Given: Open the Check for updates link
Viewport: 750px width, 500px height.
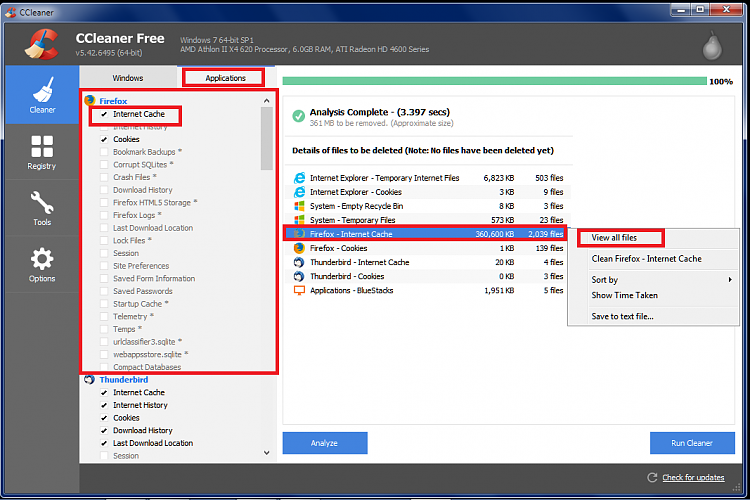Looking at the screenshot, I should (x=693, y=478).
